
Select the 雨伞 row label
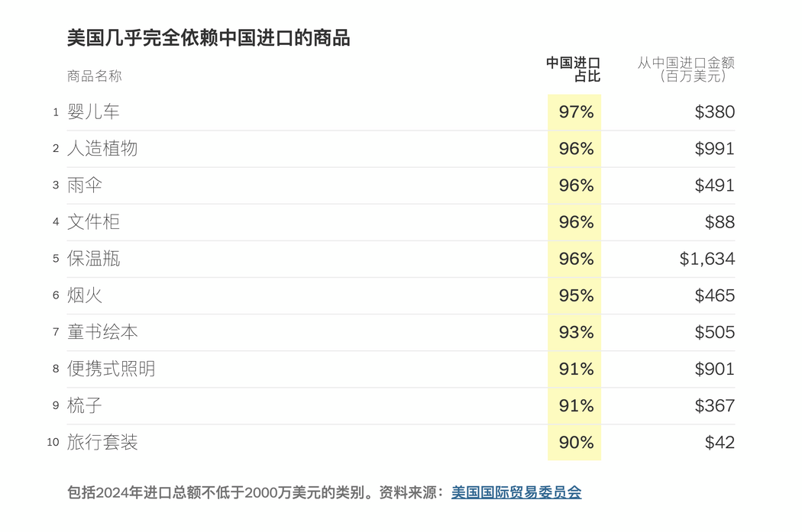coord(84,185)
